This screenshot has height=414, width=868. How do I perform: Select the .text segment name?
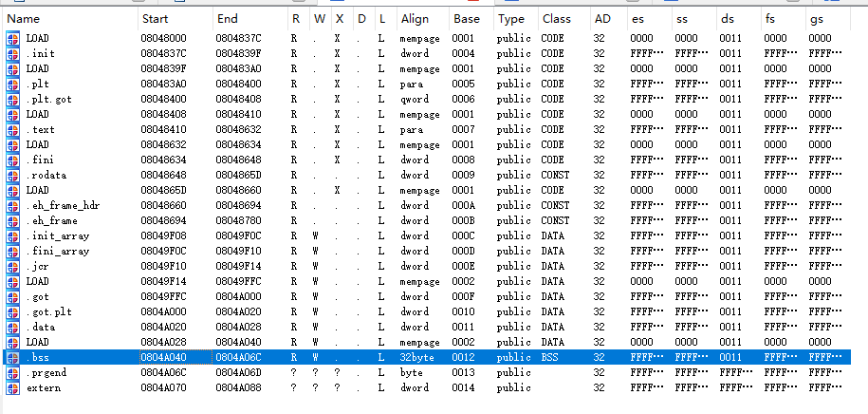click(41, 130)
